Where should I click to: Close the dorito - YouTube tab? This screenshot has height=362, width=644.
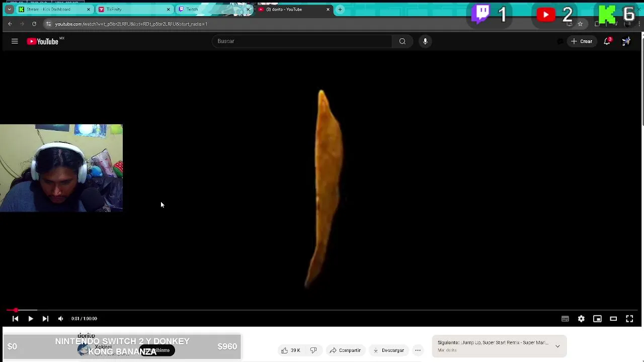(x=328, y=9)
